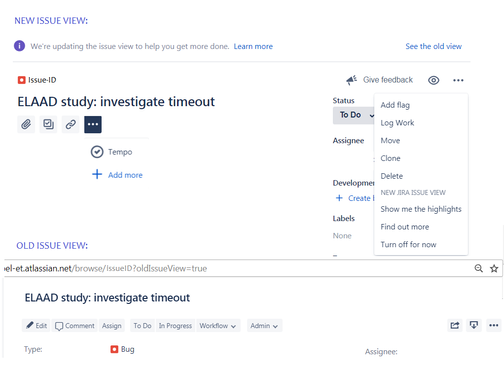Image resolution: width=504 pixels, height=381 pixels.
Task: Click the attachment paperclip icon
Action: [26, 124]
